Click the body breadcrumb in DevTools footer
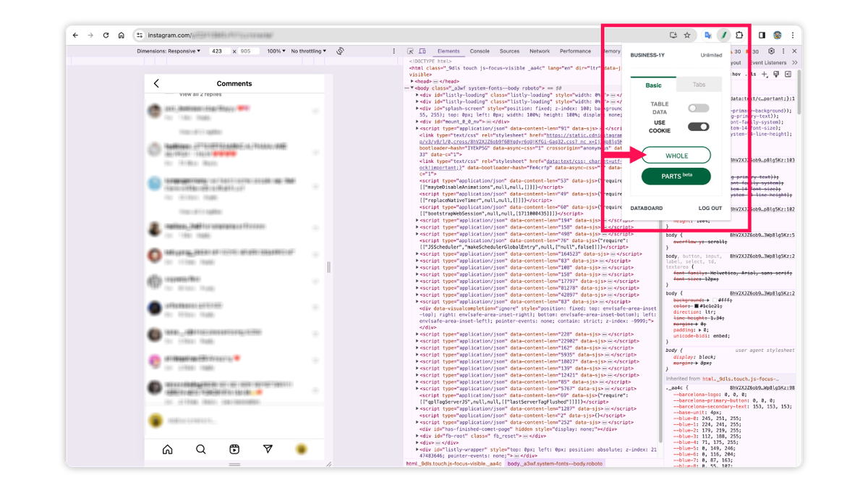 click(x=555, y=464)
